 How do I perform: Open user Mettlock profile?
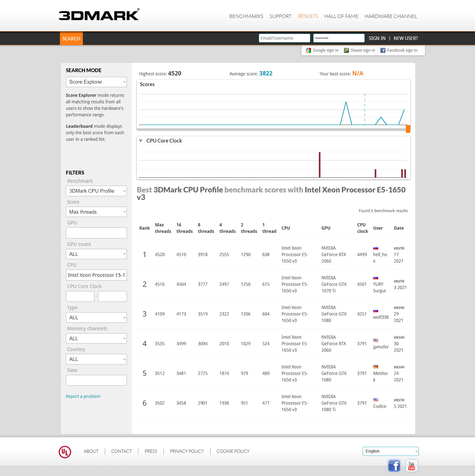click(x=381, y=377)
